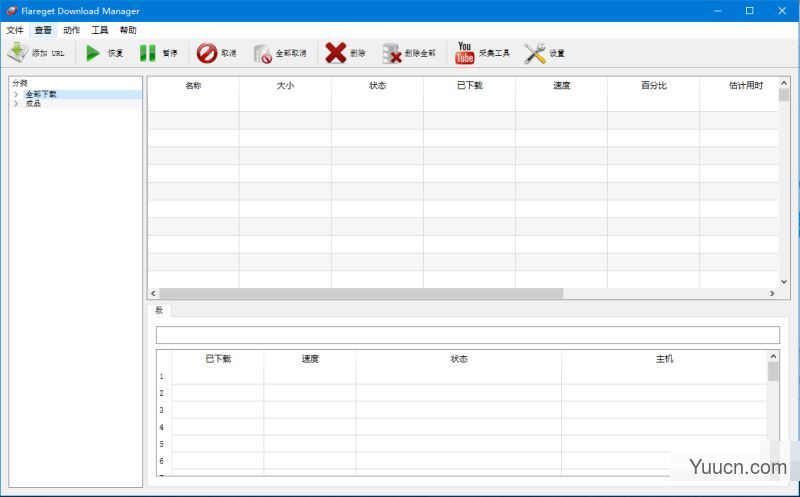Viewport: 800px width, 497px height.
Task: Switch to the 段 (Segments) tab
Action: [159, 310]
